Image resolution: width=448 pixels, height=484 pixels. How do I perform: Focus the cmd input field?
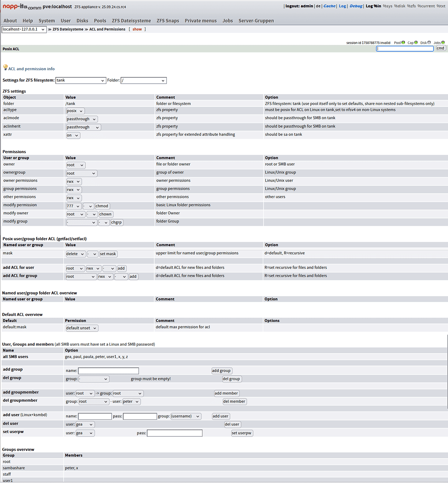click(405, 49)
